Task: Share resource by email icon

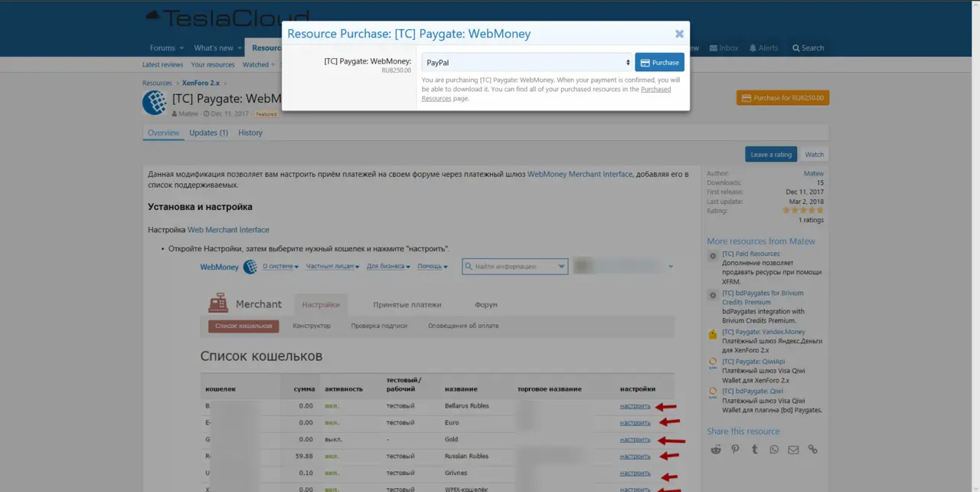Action: coord(793,449)
